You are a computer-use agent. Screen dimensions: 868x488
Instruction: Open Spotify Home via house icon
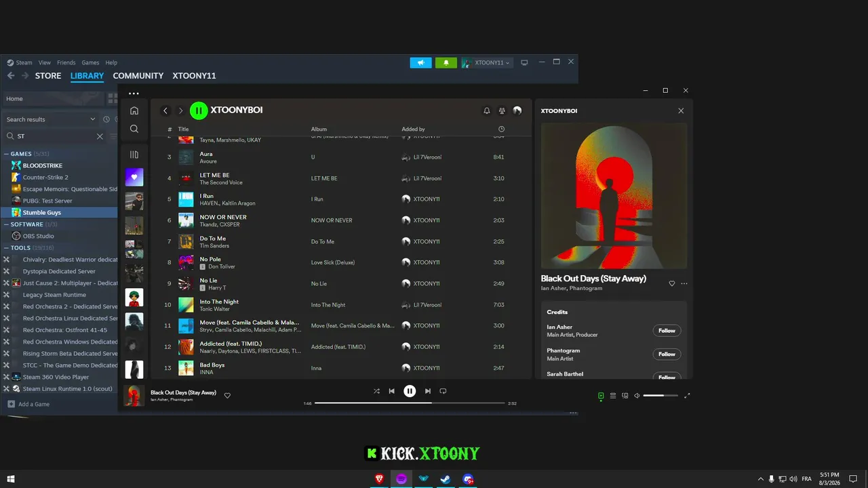(134, 110)
